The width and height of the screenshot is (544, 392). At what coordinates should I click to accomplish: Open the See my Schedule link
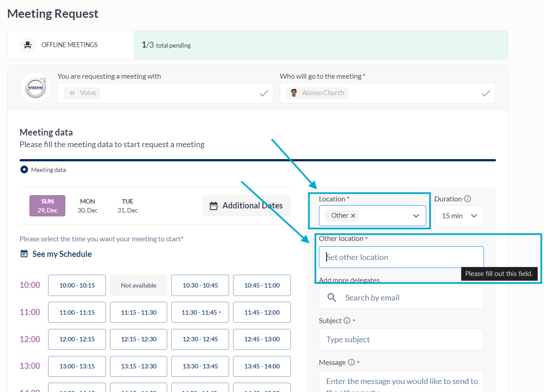point(62,254)
